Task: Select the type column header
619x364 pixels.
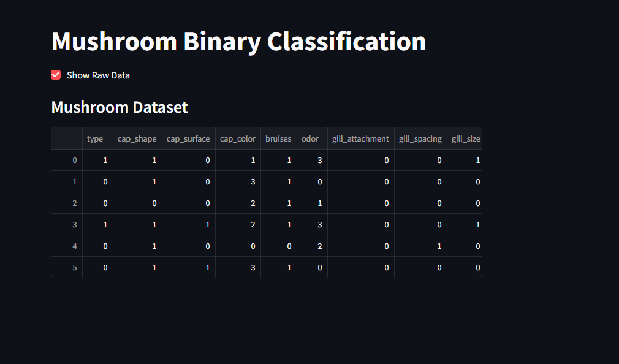Action: point(96,138)
